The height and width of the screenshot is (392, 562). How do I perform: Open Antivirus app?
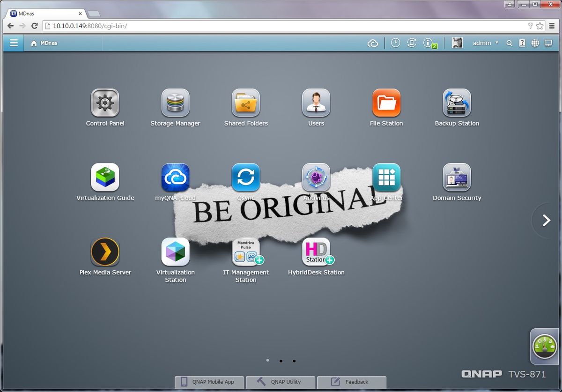pos(316,178)
